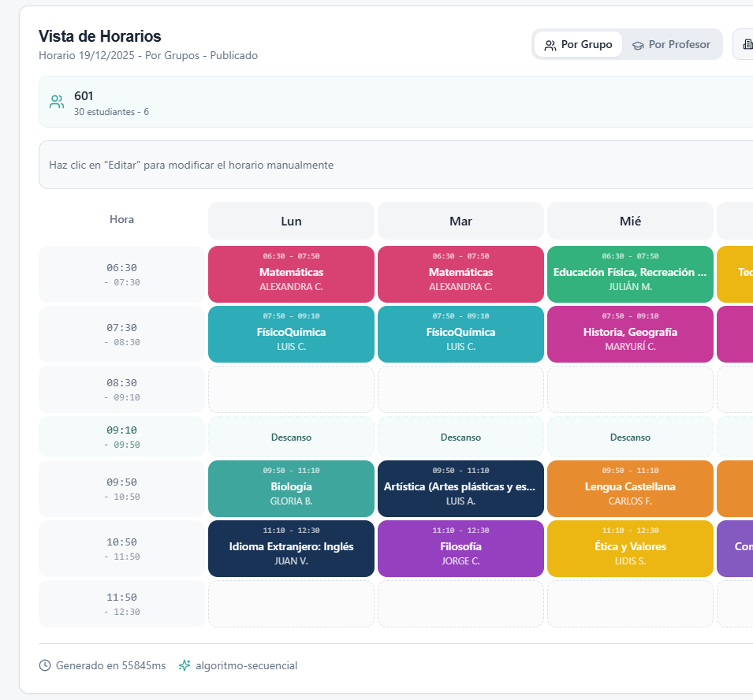
Task: Click the Lun column header
Action: point(290,221)
